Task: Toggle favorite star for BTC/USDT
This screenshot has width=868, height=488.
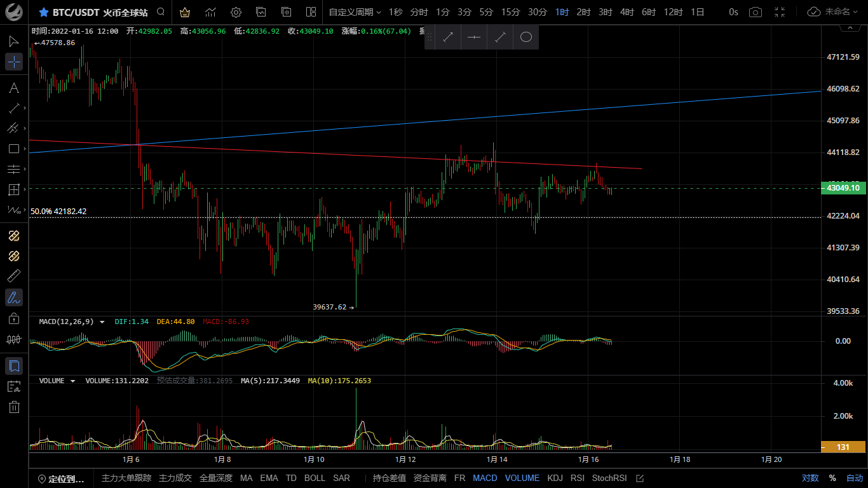Action: (44, 12)
